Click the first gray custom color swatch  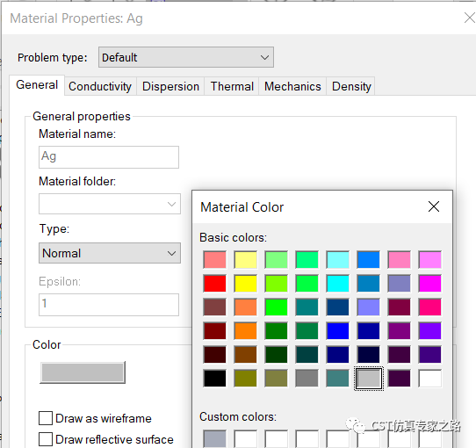coord(215,439)
